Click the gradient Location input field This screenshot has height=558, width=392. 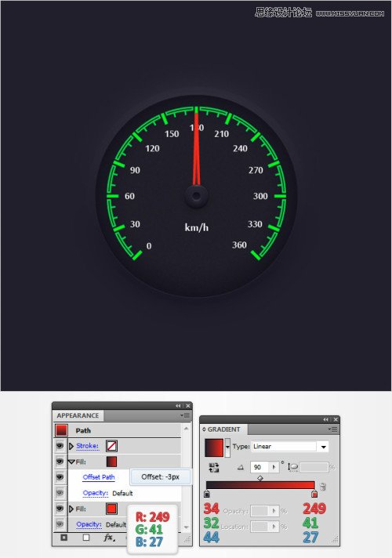point(260,527)
